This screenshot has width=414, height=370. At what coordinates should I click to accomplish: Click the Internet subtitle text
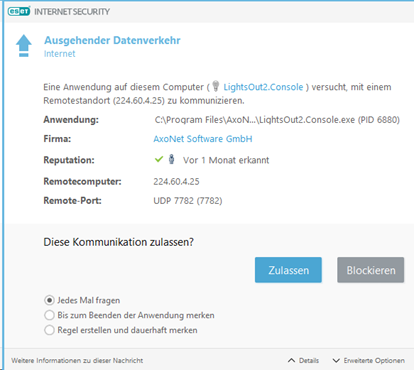[x=60, y=54]
